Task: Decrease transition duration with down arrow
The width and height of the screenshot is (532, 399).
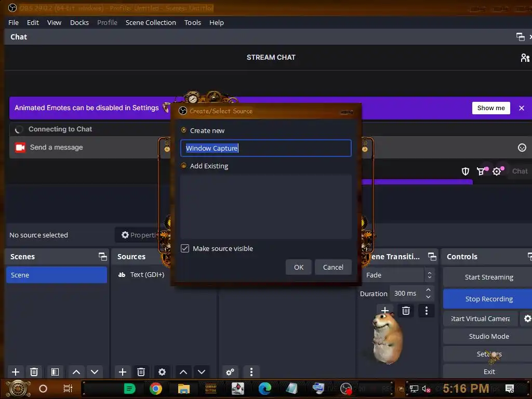Action: tap(428, 297)
